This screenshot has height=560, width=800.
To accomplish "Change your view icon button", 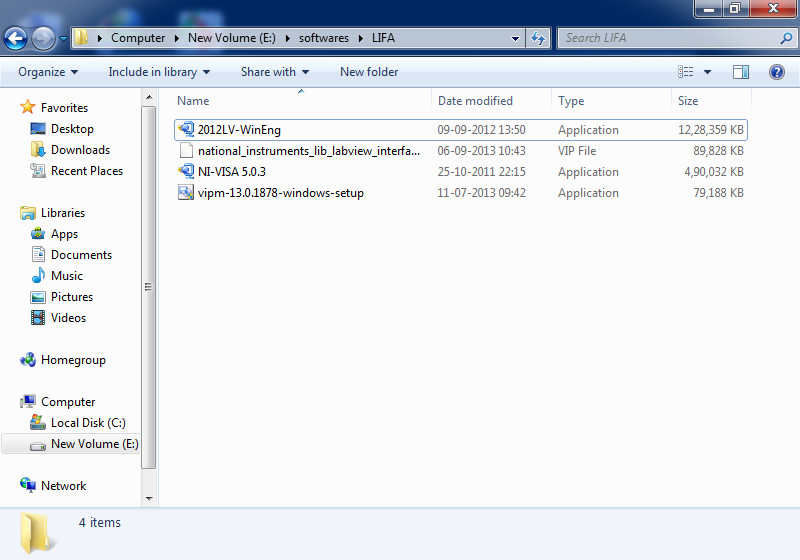I will (x=686, y=72).
